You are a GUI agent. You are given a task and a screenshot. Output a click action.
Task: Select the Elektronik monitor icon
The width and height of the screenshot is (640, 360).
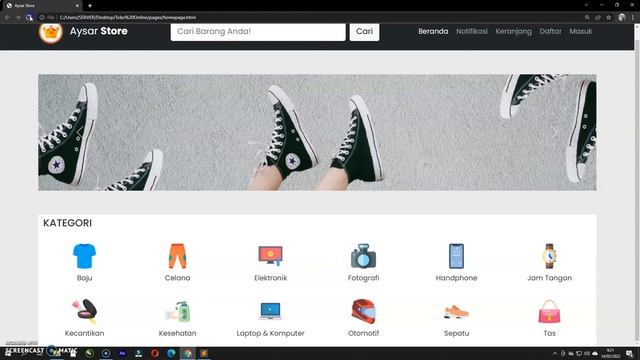point(270,256)
